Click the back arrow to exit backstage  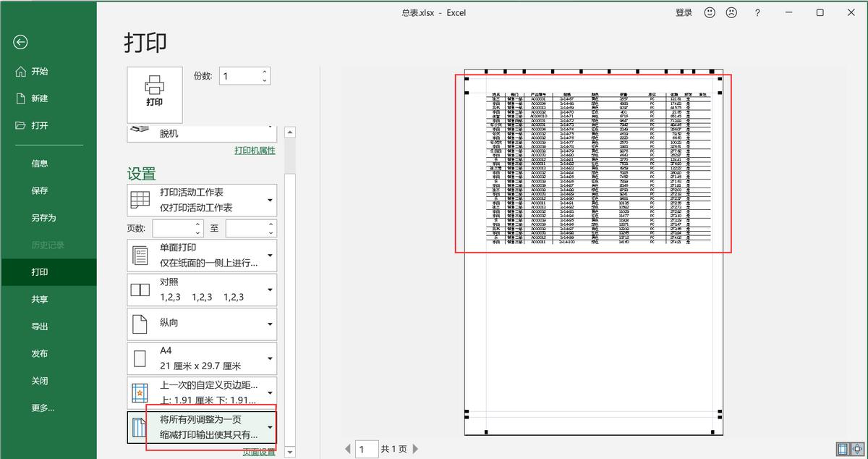coord(20,43)
